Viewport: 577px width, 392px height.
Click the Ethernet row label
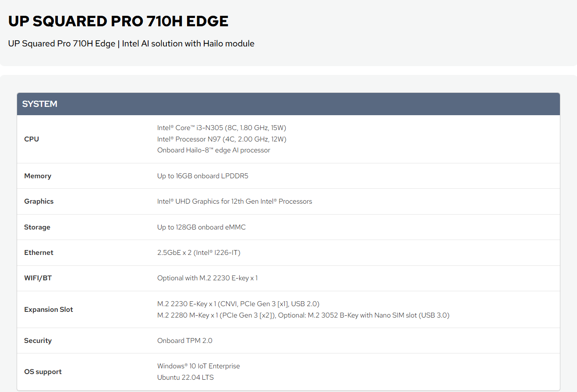click(39, 252)
